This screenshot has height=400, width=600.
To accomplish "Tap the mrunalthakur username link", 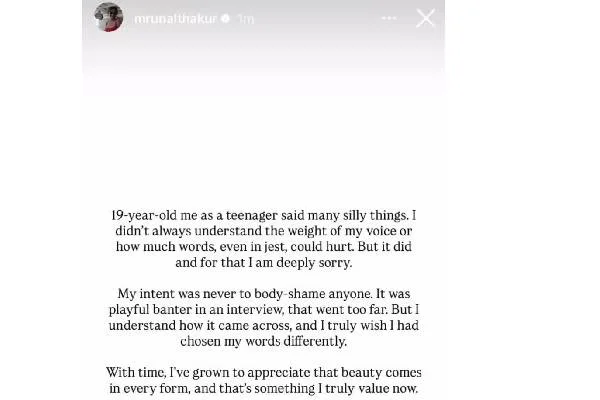I will pyautogui.click(x=159, y=18).
